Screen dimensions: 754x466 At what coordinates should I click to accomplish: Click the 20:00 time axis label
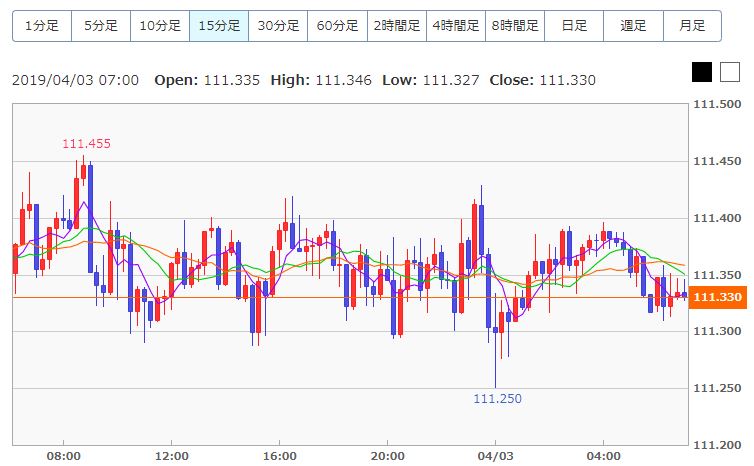(388, 456)
